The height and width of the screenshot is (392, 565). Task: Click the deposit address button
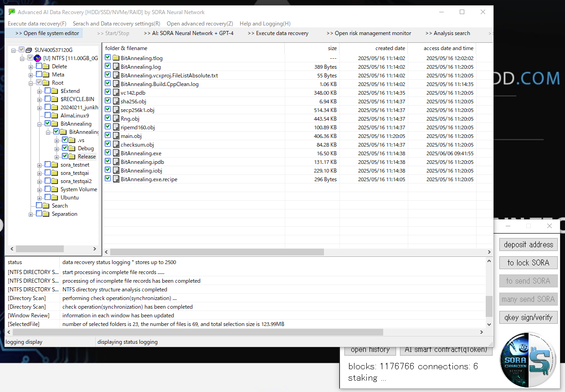[x=529, y=244]
